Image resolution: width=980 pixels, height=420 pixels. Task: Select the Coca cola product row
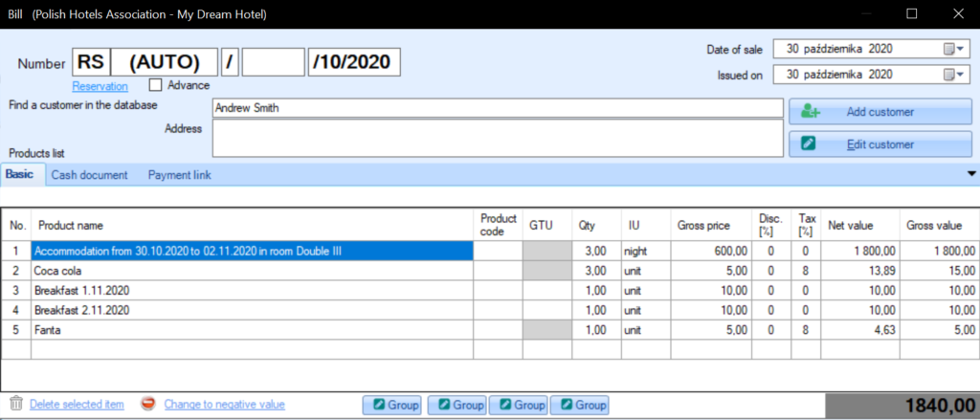pyautogui.click(x=489, y=272)
